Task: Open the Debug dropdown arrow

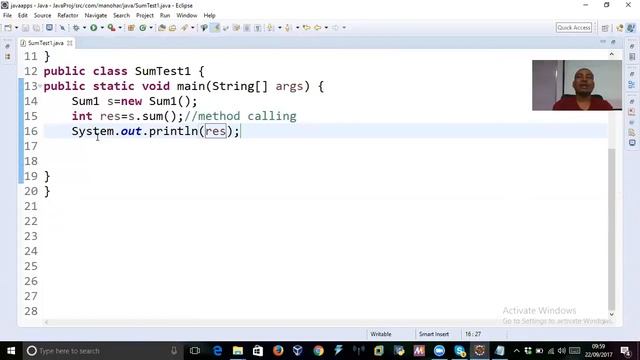Action: point(84,28)
